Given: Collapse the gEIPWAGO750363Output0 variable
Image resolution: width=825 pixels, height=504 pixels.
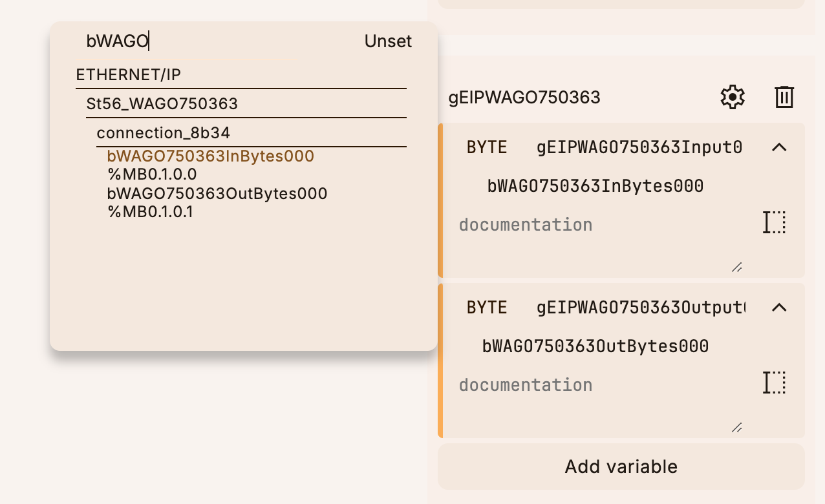Looking at the screenshot, I should (x=779, y=308).
